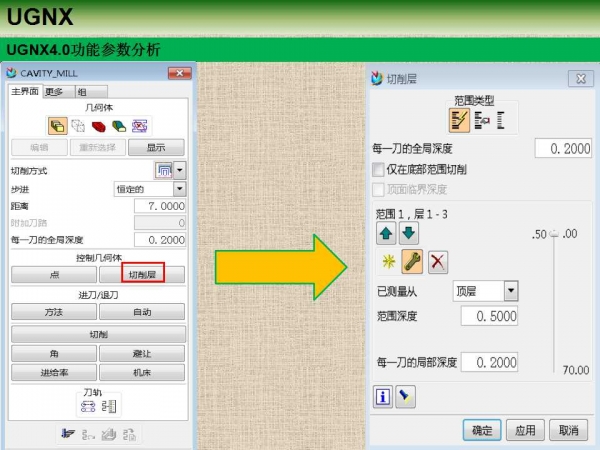This screenshot has height=450, width=600.
Task: Click the list tool path icon
Action: pos(109,406)
